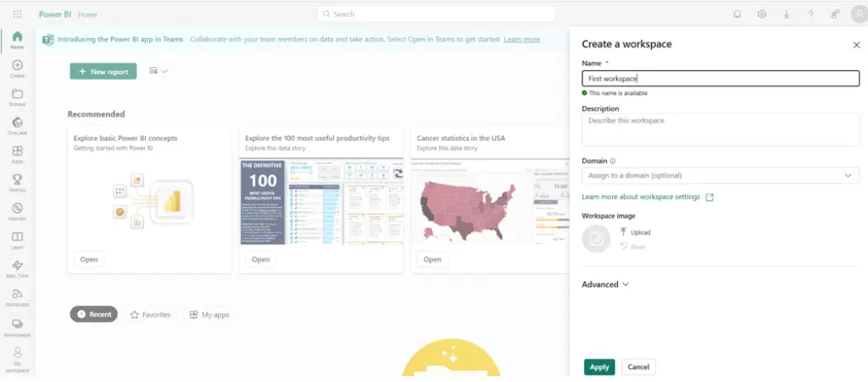Open Browse in the left sidebar
Screen dimensions: 868x382
[x=17, y=98]
